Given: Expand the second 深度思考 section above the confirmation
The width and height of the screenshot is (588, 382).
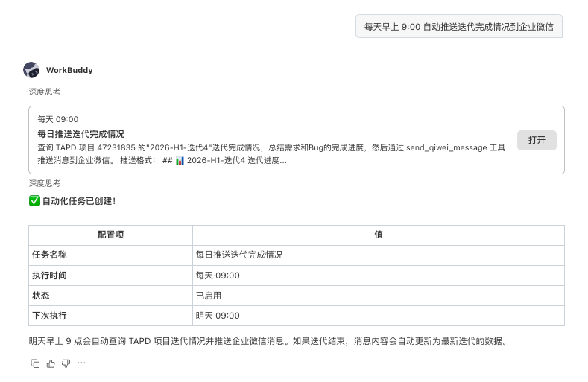Looking at the screenshot, I should [x=45, y=183].
